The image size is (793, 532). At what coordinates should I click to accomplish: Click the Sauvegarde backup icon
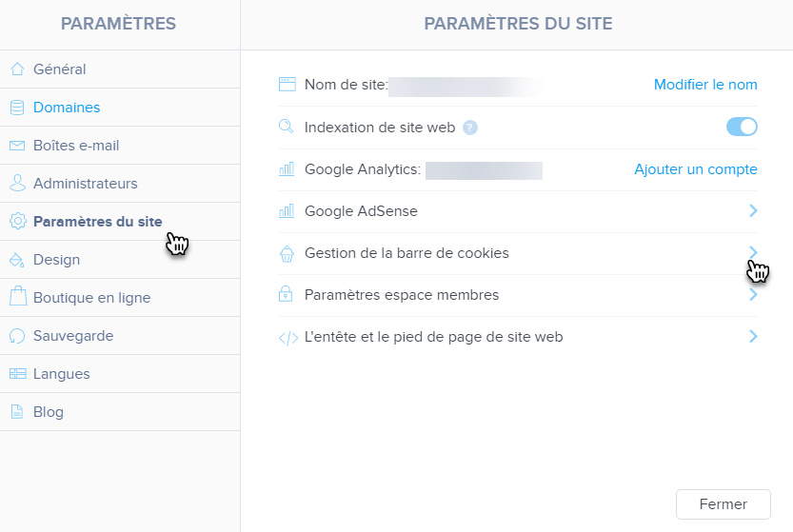(17, 336)
